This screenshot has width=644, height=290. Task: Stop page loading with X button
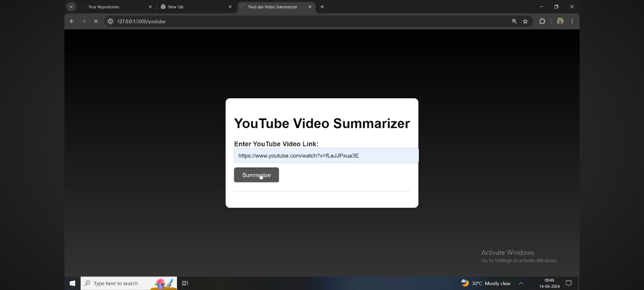pos(96,21)
